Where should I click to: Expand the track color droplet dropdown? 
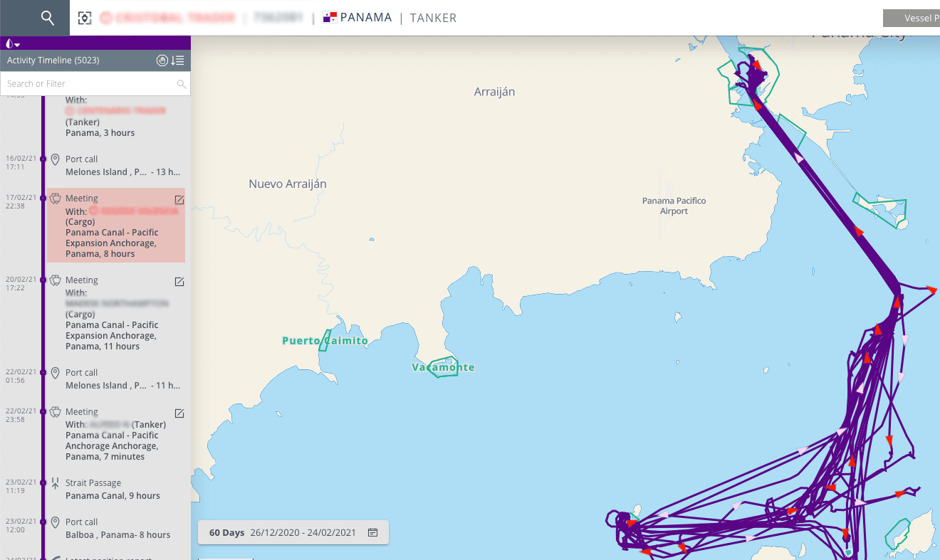point(12,43)
